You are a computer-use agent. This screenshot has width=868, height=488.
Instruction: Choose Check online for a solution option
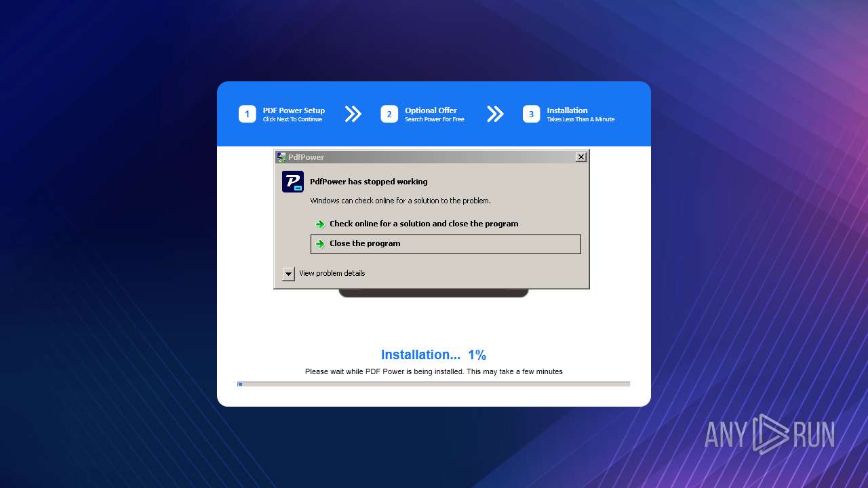pos(446,224)
